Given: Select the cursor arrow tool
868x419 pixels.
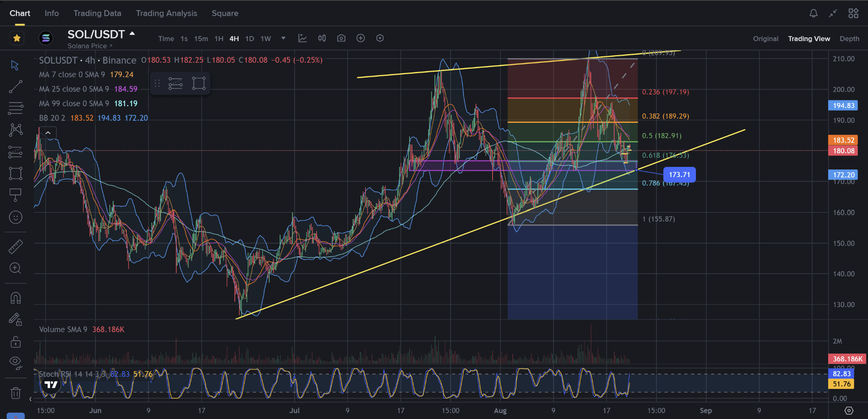Looking at the screenshot, I should click(15, 65).
